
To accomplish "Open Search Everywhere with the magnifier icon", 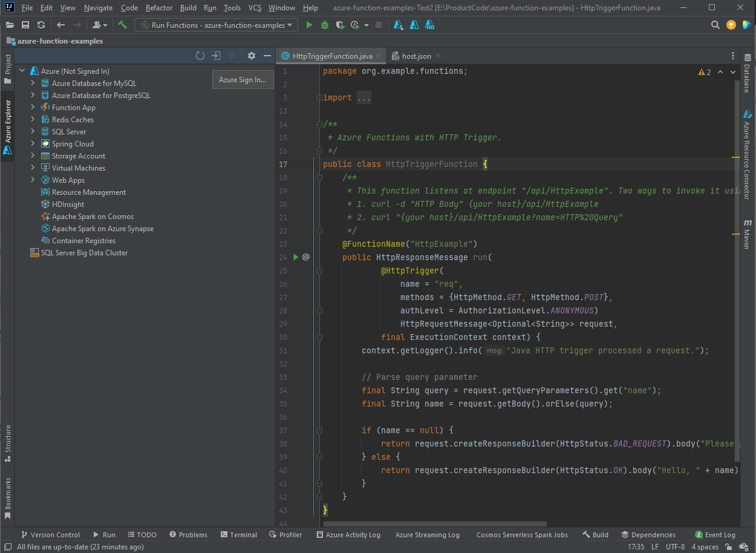I will pos(715,25).
